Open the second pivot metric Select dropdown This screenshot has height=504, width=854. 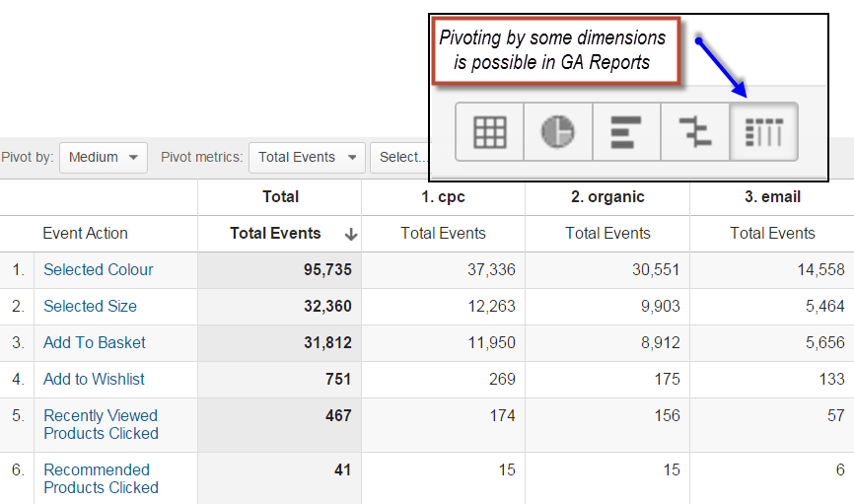[x=400, y=158]
